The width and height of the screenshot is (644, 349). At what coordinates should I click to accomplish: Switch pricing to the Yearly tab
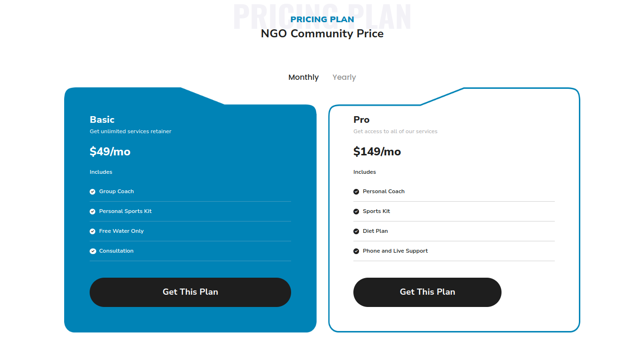344,77
